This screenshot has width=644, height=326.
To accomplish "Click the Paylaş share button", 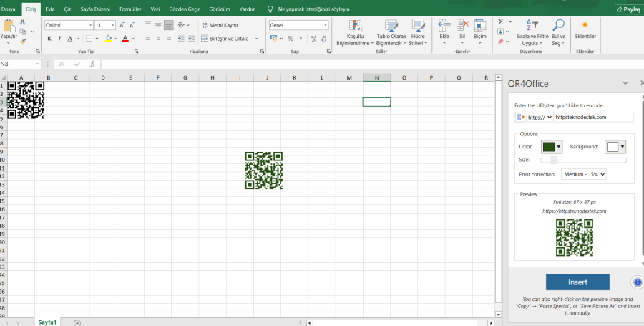I will (x=629, y=9).
